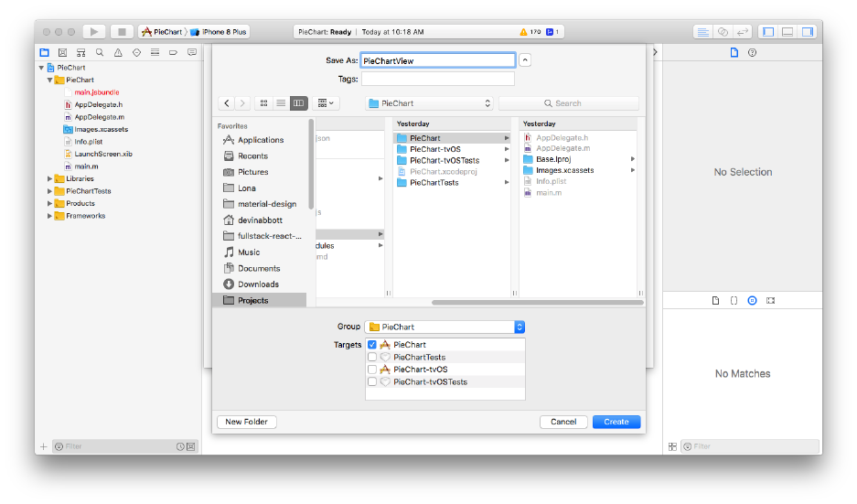Toggle the Debug area visibility button

tap(787, 32)
